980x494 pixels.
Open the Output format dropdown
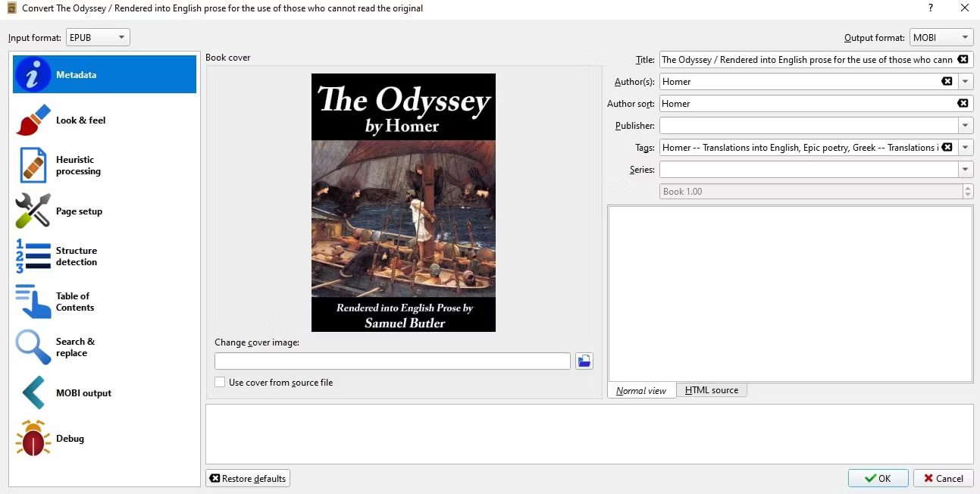click(941, 36)
